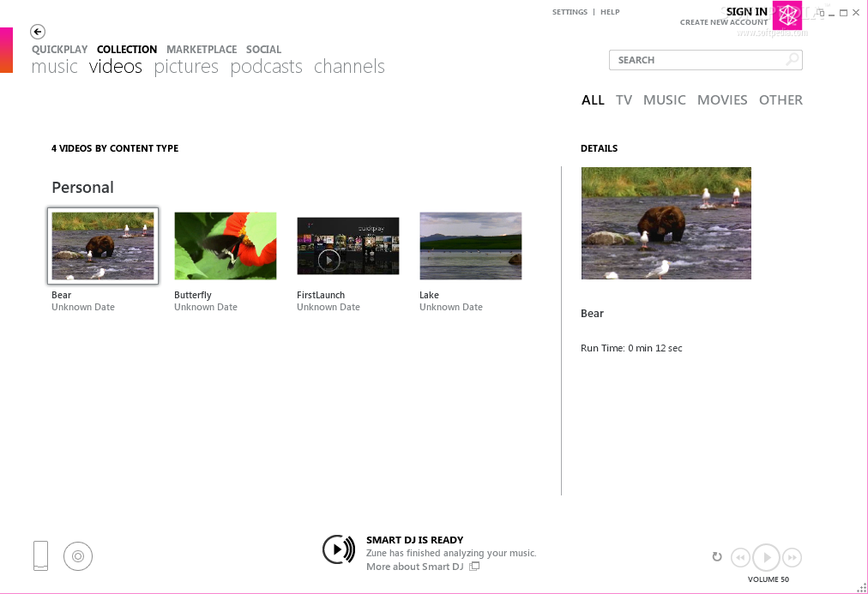Open the MARKETPLACE section
The width and height of the screenshot is (868, 594).
[202, 49]
